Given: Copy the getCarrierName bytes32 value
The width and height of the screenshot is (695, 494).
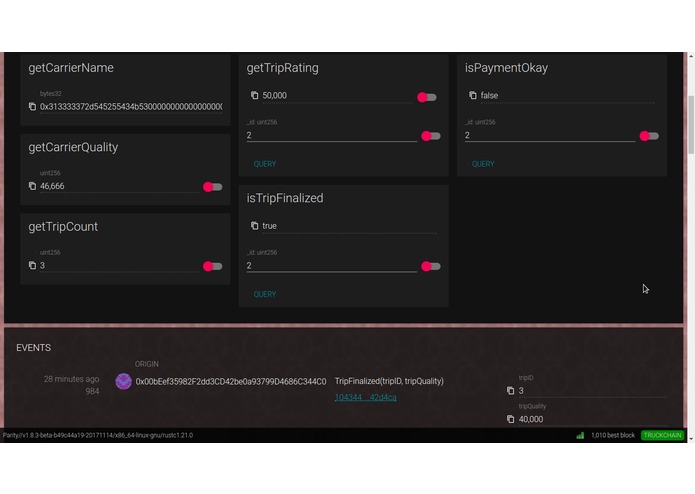Looking at the screenshot, I should click(x=32, y=106).
